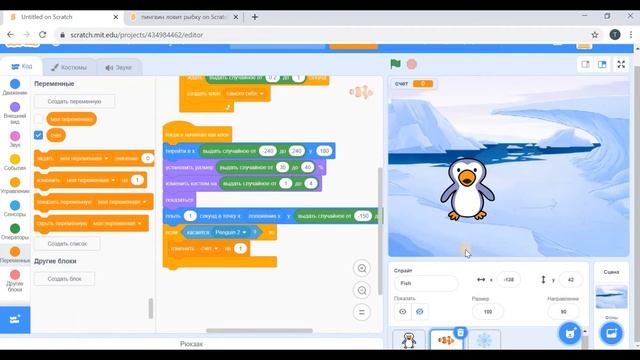Click the sprite y position field
Image resolution: width=640 pixels, height=360 pixels.
570,280
